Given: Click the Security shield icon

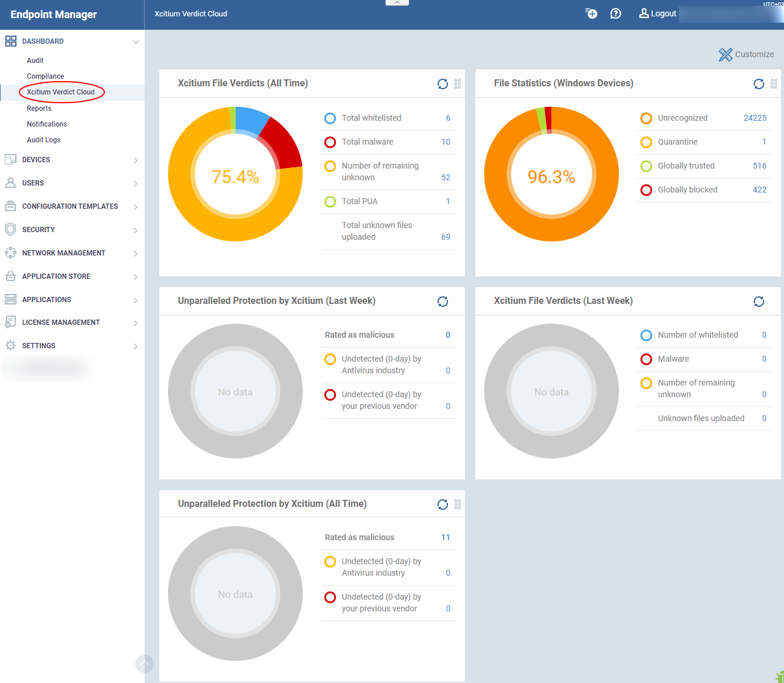Looking at the screenshot, I should 10,230.
